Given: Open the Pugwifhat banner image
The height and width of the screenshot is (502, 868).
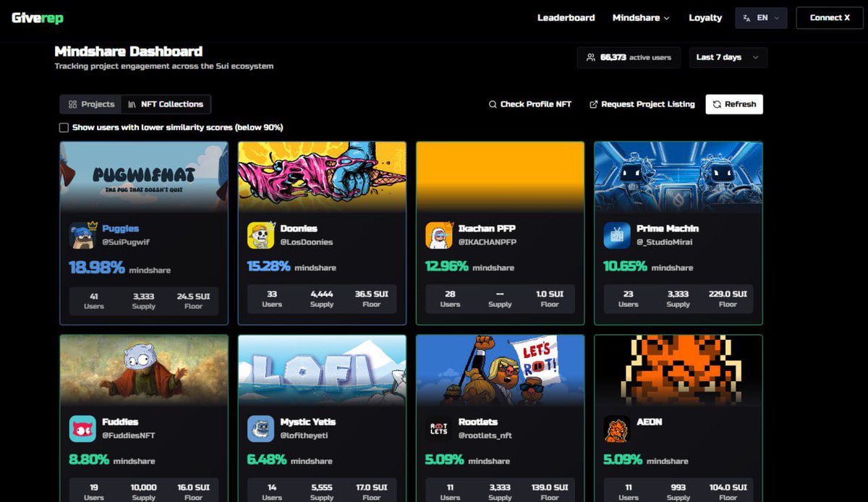Looking at the screenshot, I should [144, 176].
